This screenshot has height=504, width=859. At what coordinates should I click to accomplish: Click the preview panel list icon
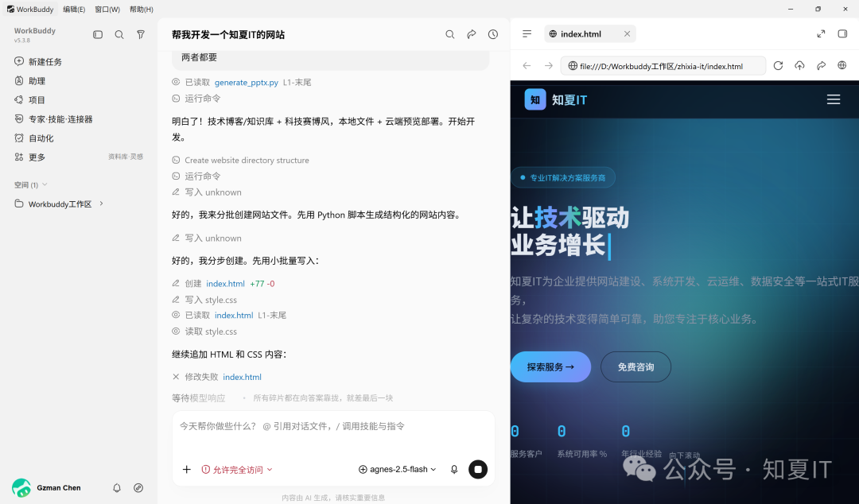(x=527, y=34)
